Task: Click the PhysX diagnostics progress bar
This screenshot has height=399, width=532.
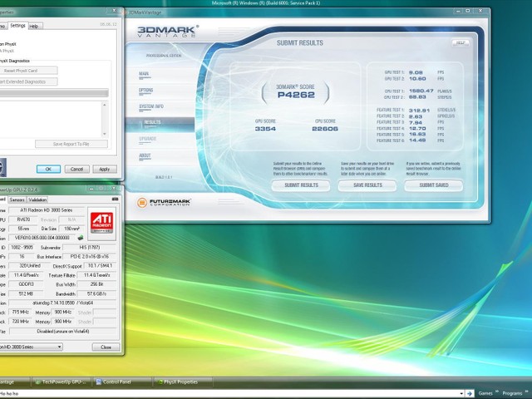Action: coord(54,93)
